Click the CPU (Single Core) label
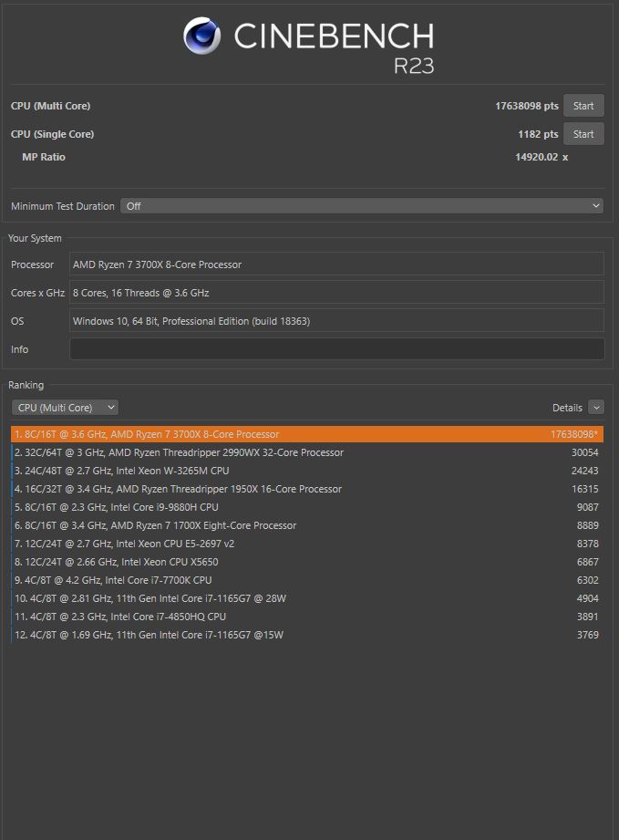Screen dimensions: 619x840 [x=52, y=134]
